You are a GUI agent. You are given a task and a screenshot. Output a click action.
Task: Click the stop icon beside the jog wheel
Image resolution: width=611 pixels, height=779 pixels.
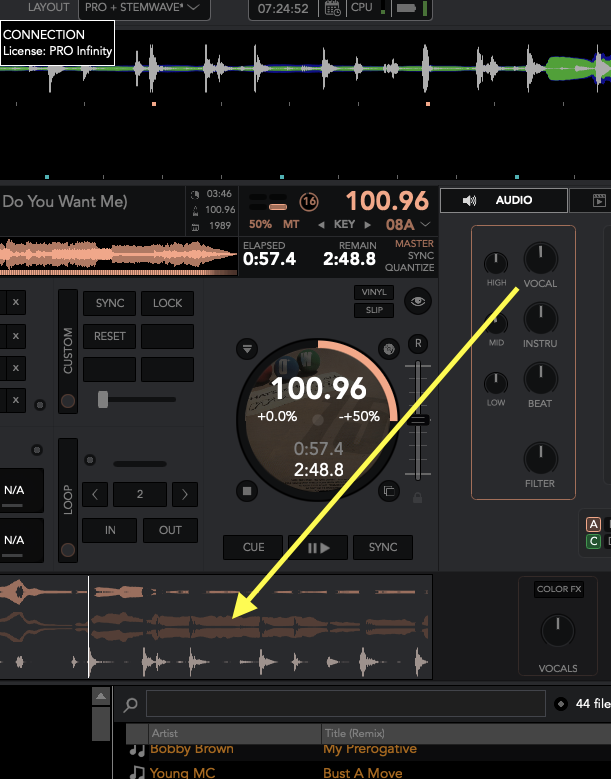[248, 491]
